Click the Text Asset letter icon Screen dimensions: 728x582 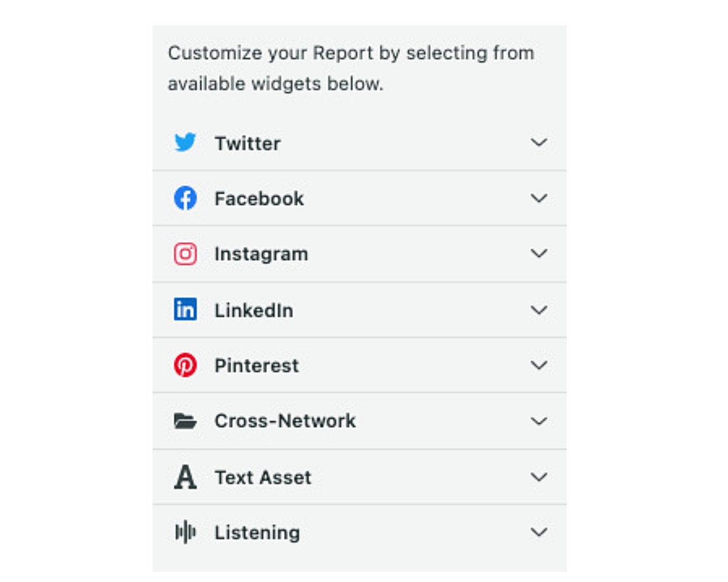click(185, 477)
